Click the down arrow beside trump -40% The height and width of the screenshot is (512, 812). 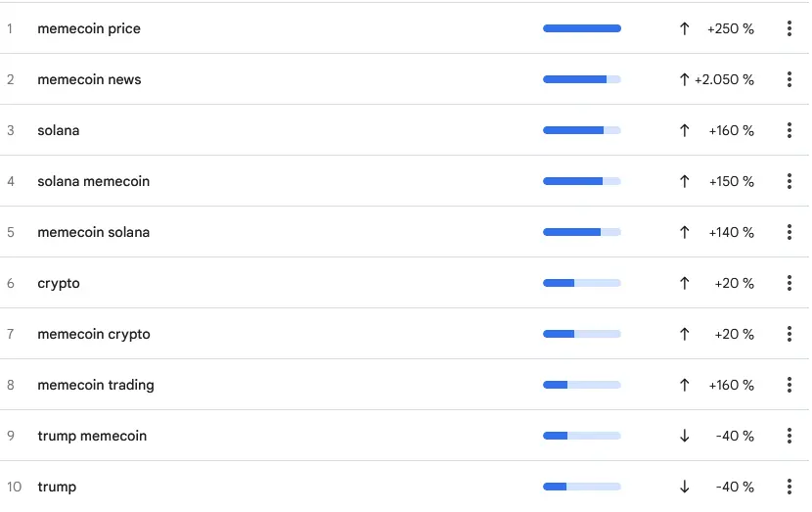(684, 487)
